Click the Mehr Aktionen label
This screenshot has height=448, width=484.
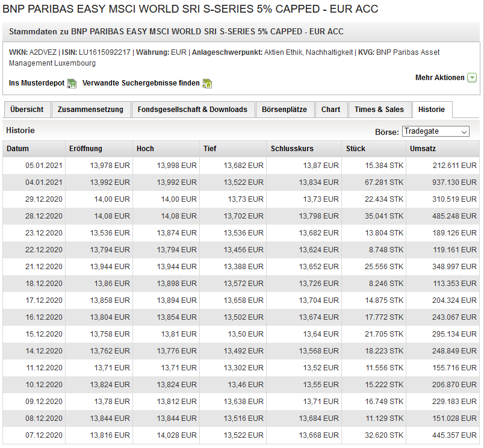[x=440, y=78]
